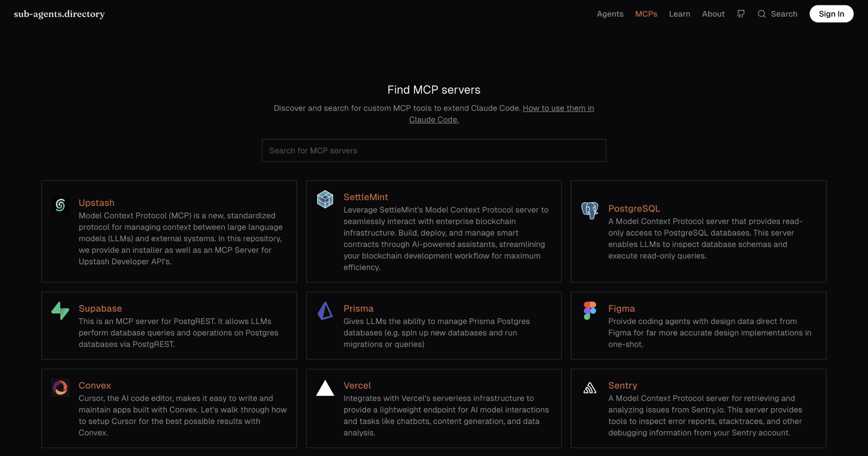
Task: Select the Sentry logo icon
Action: point(590,388)
